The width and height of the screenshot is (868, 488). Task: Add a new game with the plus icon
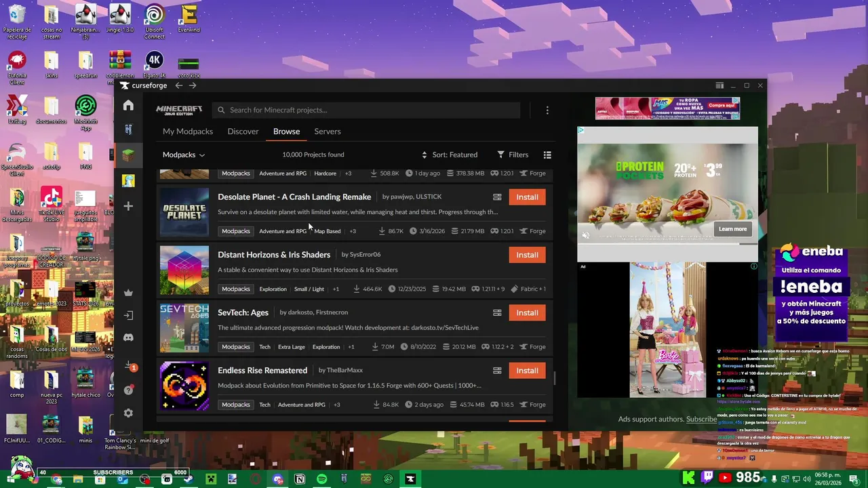(x=128, y=206)
